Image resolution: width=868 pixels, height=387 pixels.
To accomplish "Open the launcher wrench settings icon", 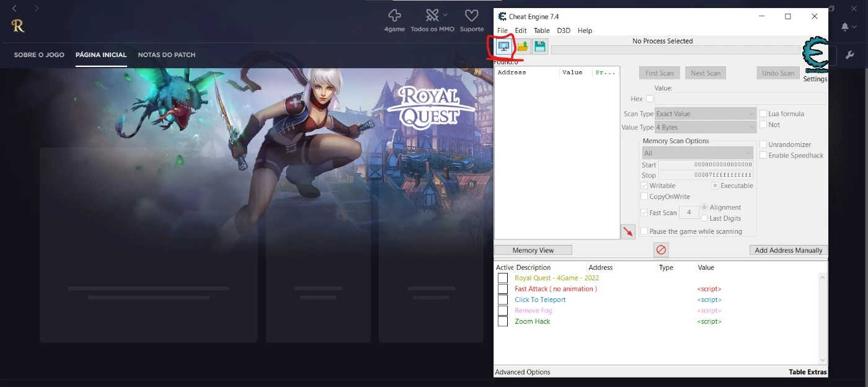I will point(850,55).
